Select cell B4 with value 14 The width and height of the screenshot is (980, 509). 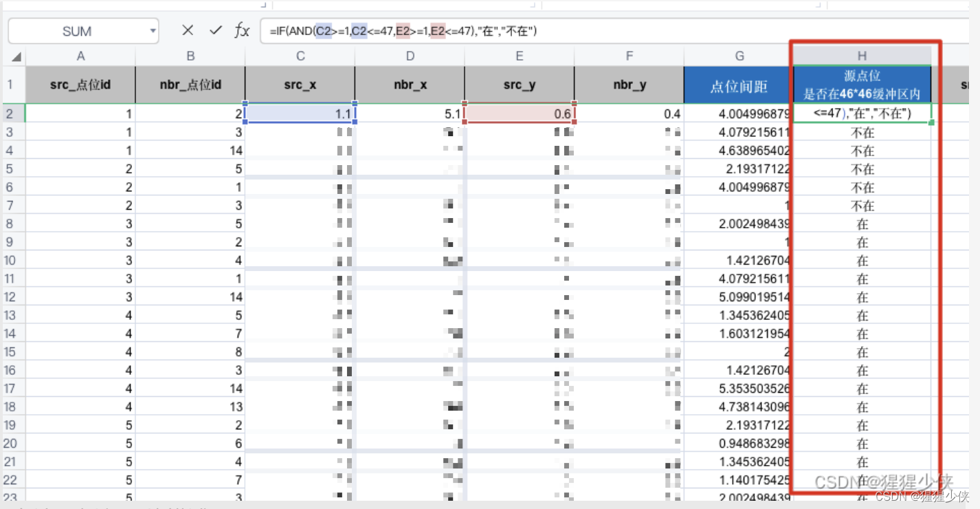[190, 151]
